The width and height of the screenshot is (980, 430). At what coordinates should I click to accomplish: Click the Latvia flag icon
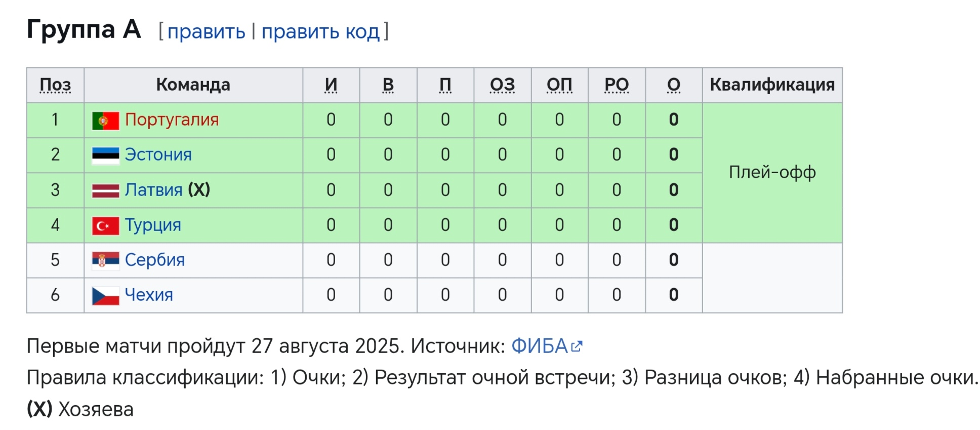(106, 190)
